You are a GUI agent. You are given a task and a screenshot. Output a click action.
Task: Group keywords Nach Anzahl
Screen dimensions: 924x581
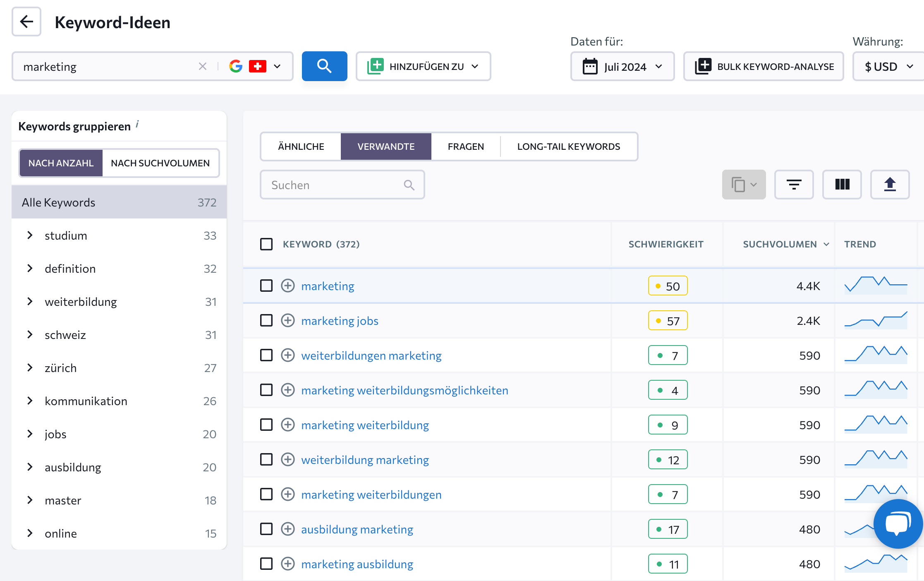click(x=61, y=163)
